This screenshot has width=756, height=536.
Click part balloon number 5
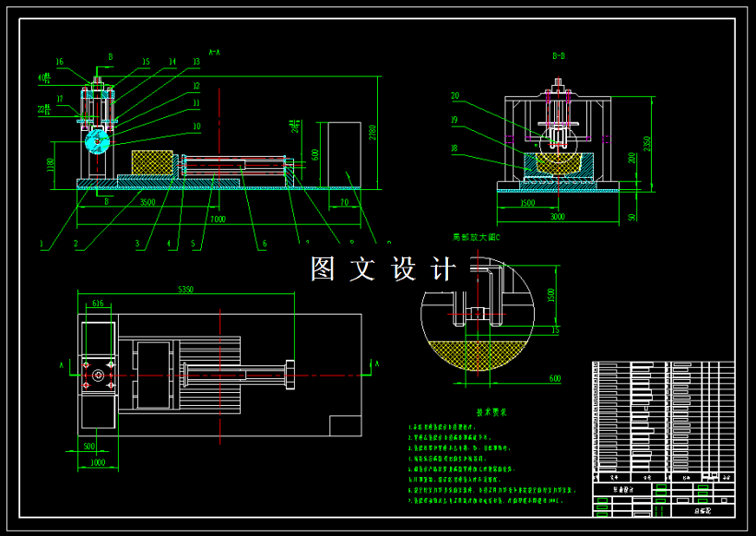coord(194,244)
